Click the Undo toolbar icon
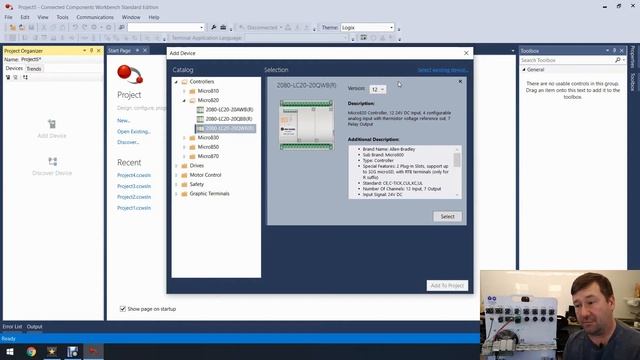The image size is (640, 360). click(75, 27)
